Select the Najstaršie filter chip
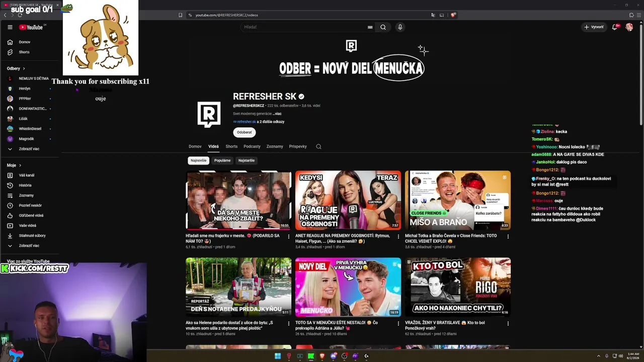This screenshot has width=644, height=362. pos(247,160)
